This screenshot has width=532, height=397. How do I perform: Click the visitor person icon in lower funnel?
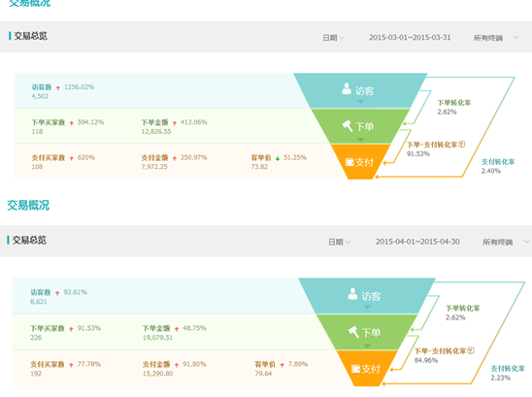point(352,294)
